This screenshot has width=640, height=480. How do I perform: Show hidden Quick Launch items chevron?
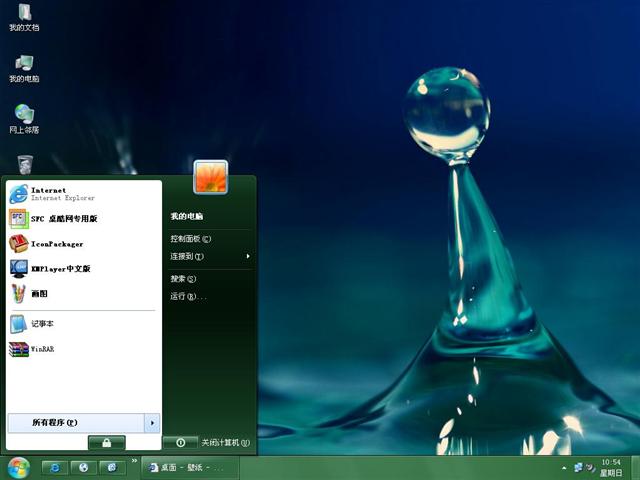coord(135,460)
